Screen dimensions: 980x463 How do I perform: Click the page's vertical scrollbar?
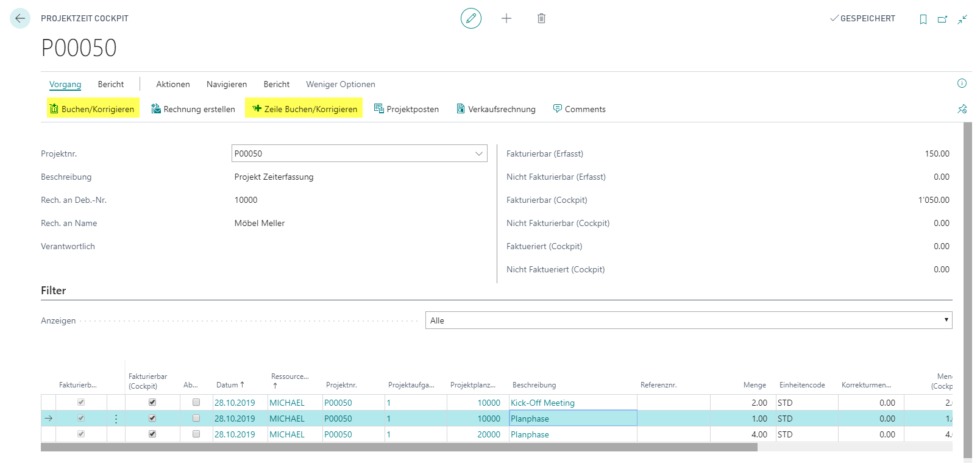point(968,289)
